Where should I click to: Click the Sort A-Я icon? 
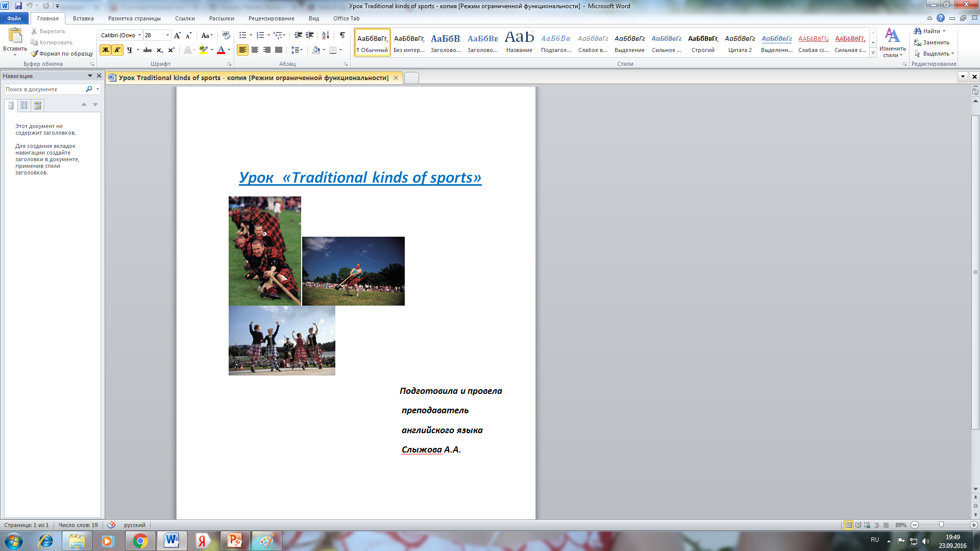pos(325,35)
